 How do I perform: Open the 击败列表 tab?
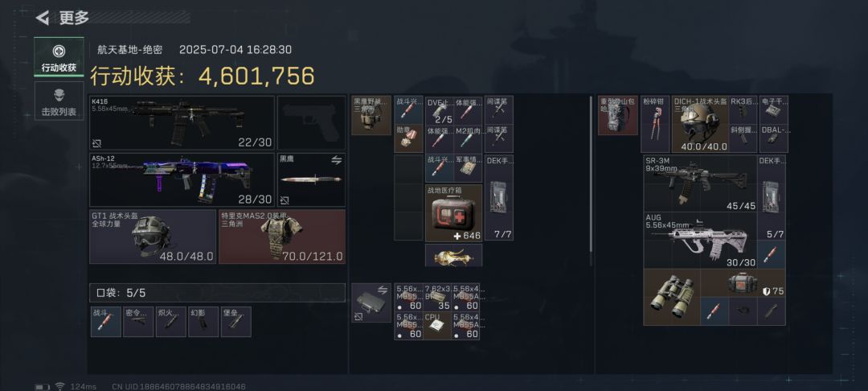(x=59, y=101)
